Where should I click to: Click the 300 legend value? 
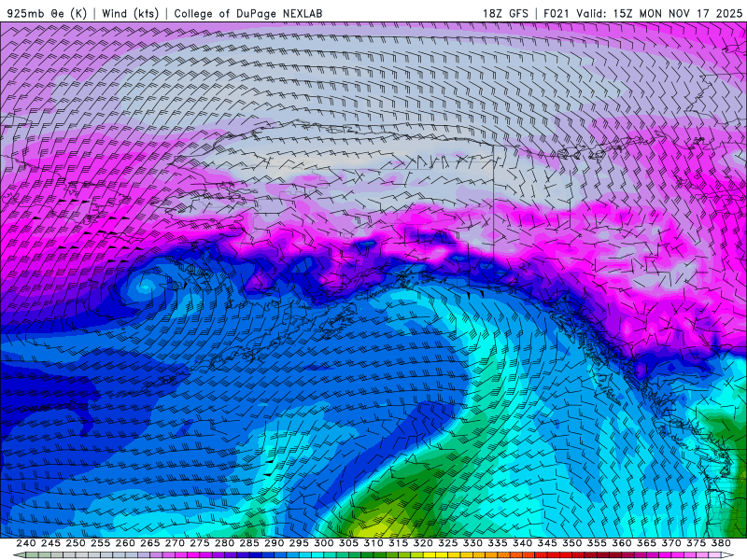pyautogui.click(x=323, y=543)
